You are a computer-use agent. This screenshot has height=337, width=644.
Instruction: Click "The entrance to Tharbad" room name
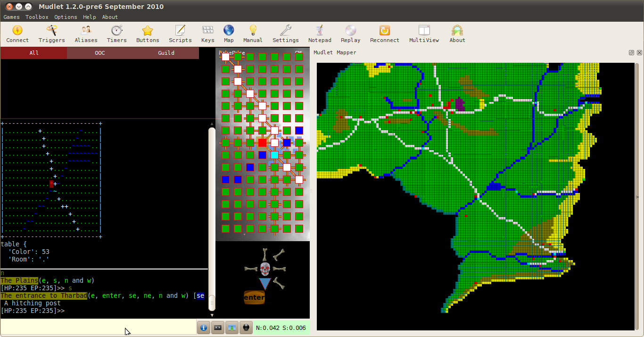tap(44, 295)
